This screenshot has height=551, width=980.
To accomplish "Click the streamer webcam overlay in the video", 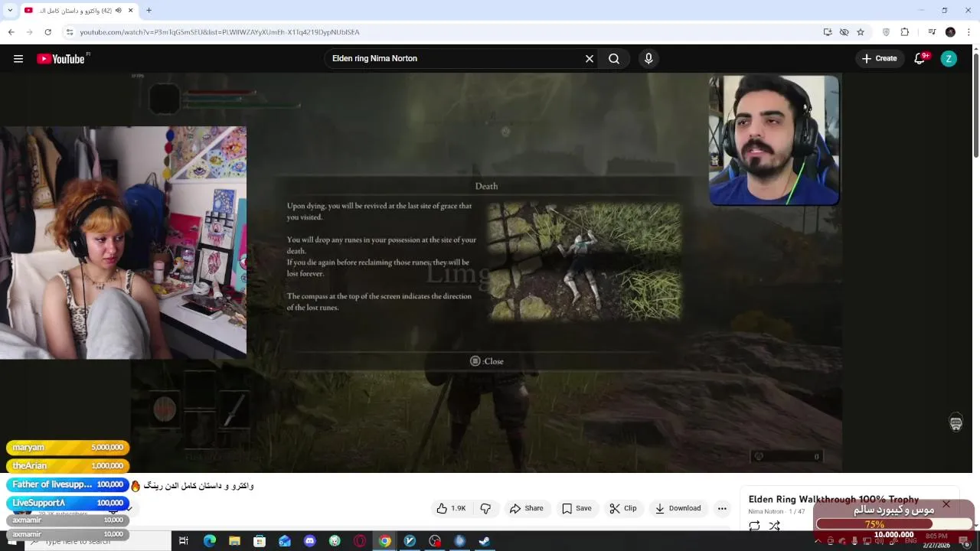I will click(x=774, y=140).
